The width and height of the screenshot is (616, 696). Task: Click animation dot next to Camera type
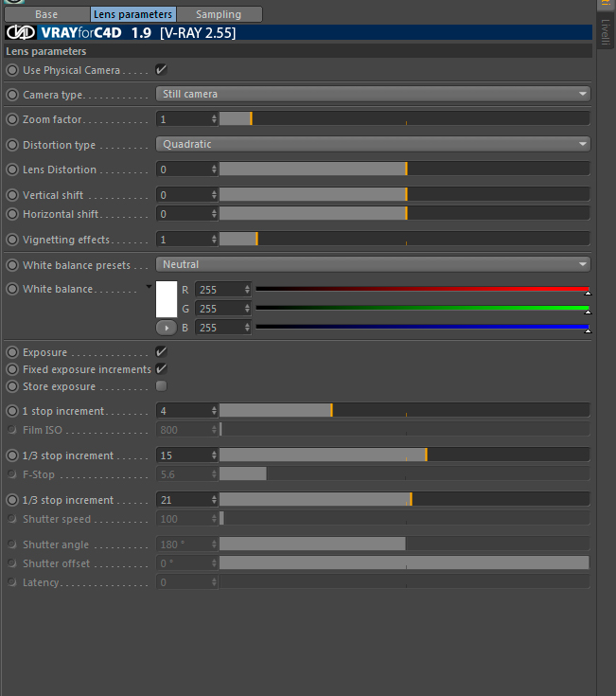tap(12, 95)
